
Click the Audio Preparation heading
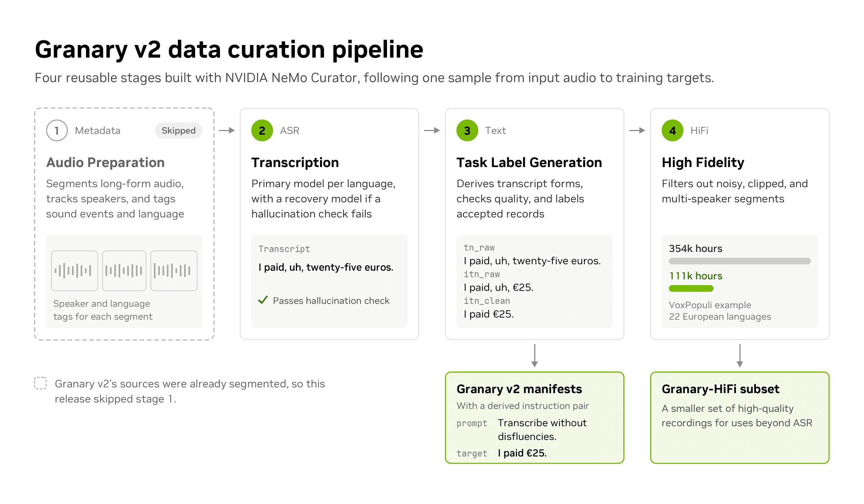105,163
